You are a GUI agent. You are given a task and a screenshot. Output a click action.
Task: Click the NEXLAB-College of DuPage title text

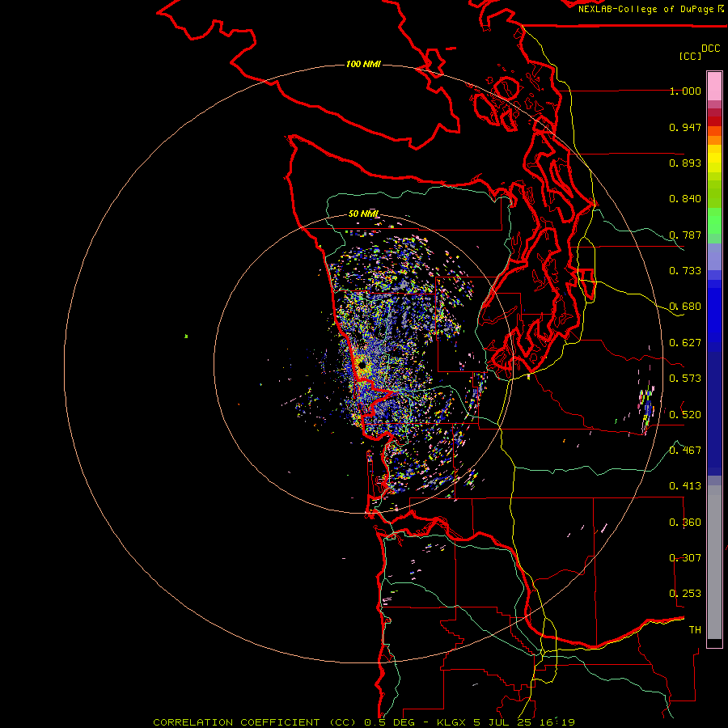click(651, 9)
